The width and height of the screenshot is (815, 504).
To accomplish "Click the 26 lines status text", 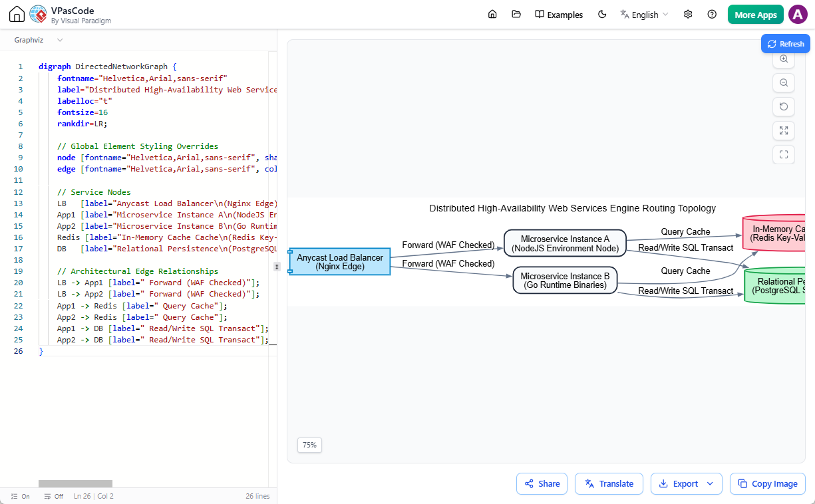I will (x=257, y=496).
